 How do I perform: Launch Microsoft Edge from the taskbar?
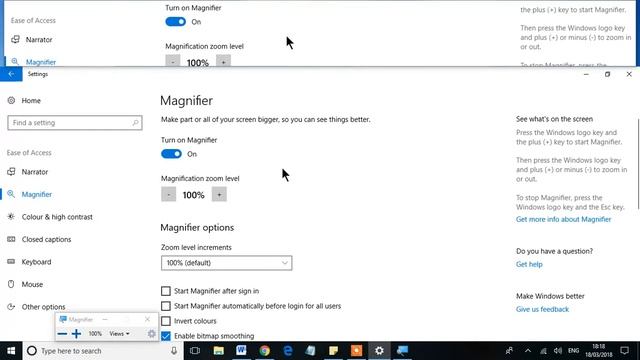[288, 351]
